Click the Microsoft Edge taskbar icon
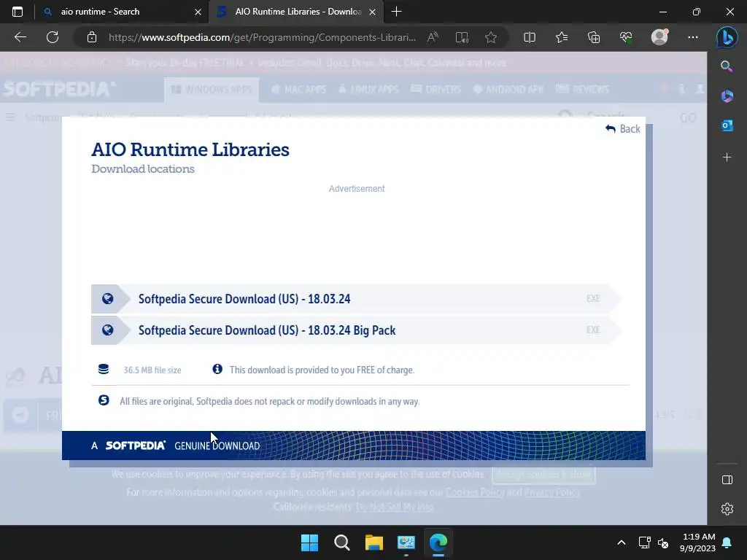747x560 pixels. pyautogui.click(x=438, y=542)
